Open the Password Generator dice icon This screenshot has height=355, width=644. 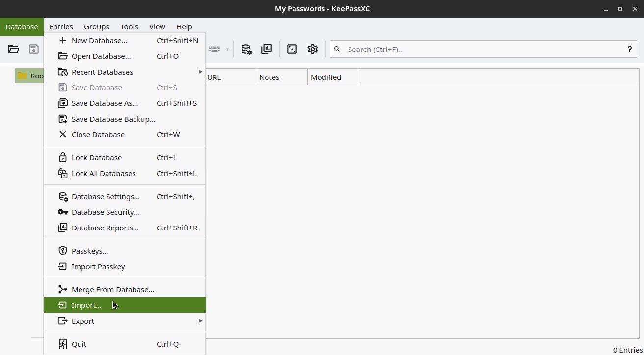(292, 49)
